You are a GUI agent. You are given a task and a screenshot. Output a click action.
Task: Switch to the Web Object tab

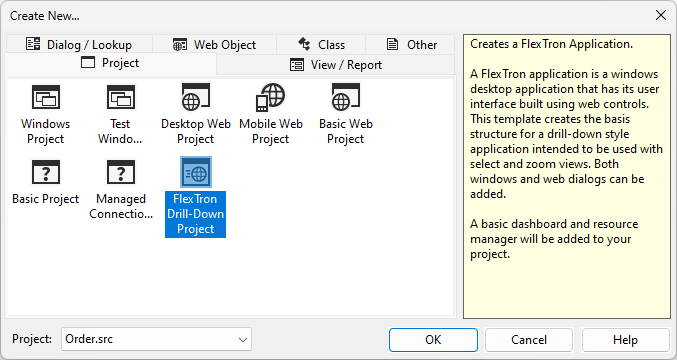pos(214,44)
